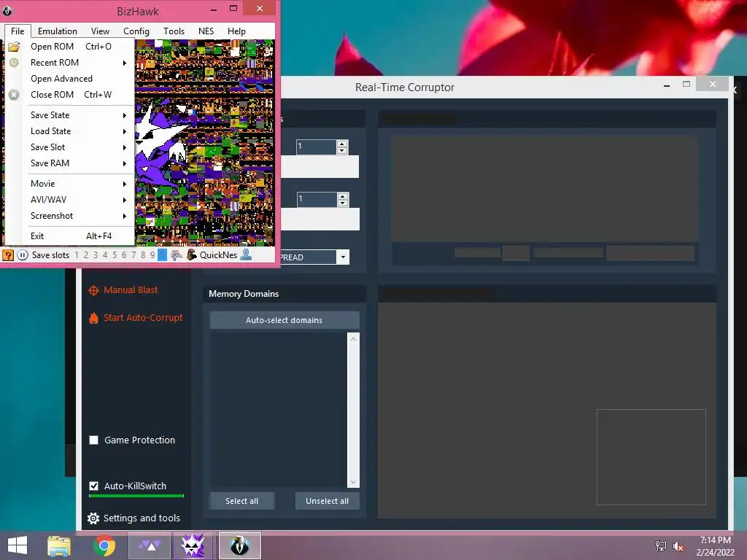The image size is (747, 560).
Task: Click Start Auto-Corrupt label
Action: [143, 318]
